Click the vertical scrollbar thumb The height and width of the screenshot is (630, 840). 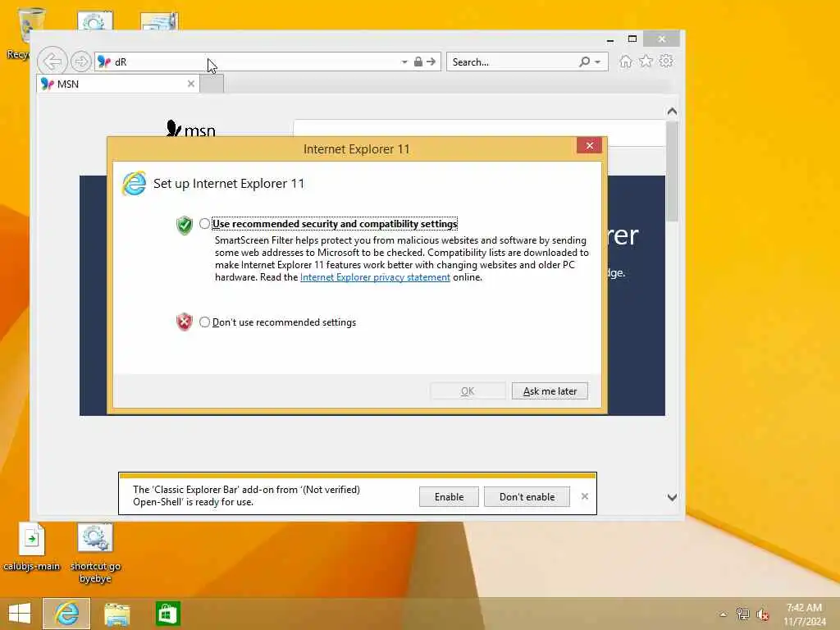pos(672,171)
